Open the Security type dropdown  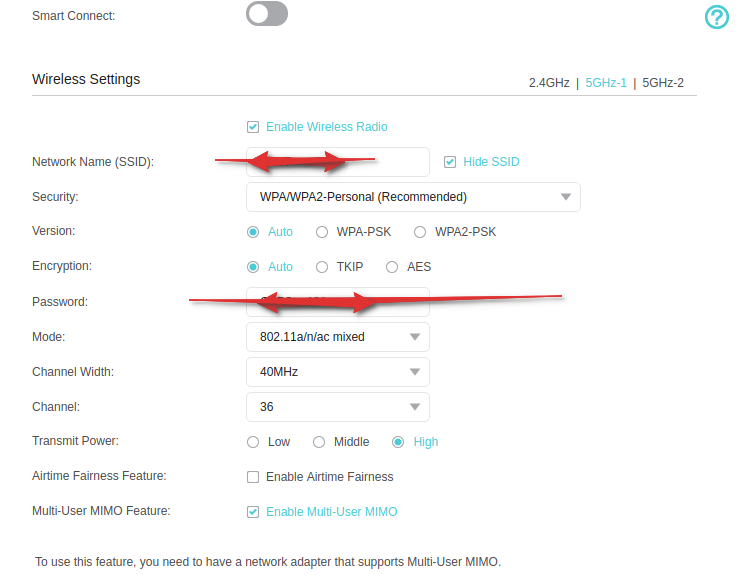tap(412, 197)
